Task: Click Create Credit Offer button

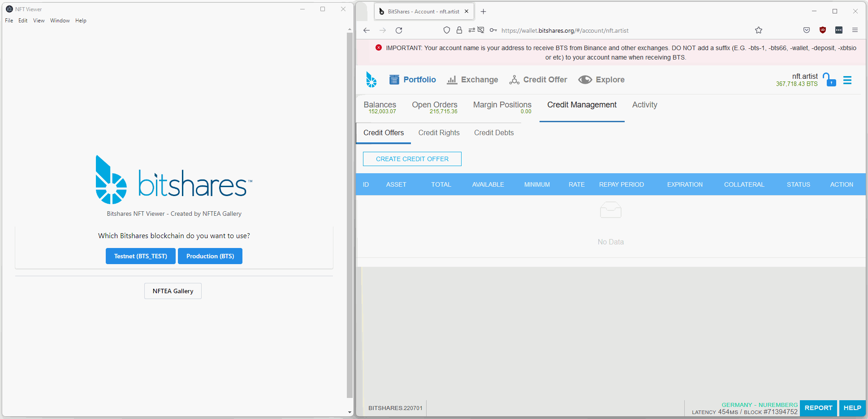Action: tap(412, 159)
